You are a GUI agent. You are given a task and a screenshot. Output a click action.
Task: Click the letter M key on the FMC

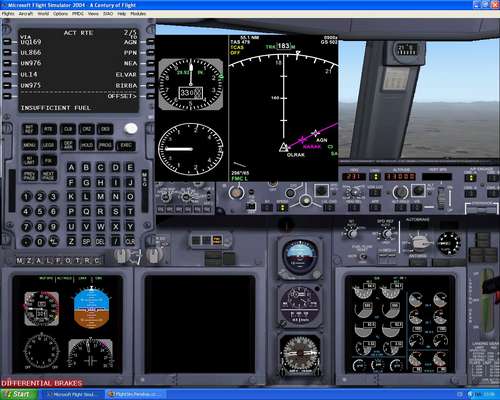pyautogui.click(x=100, y=197)
